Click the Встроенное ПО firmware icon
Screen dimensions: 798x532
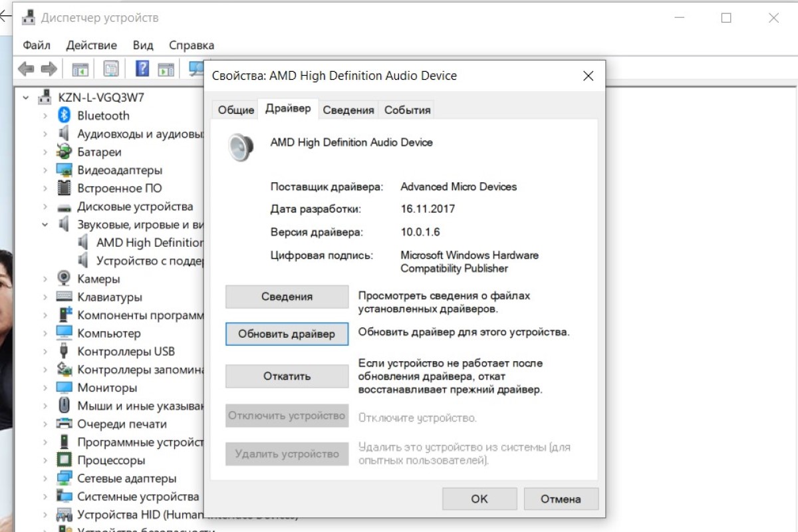[x=65, y=188]
